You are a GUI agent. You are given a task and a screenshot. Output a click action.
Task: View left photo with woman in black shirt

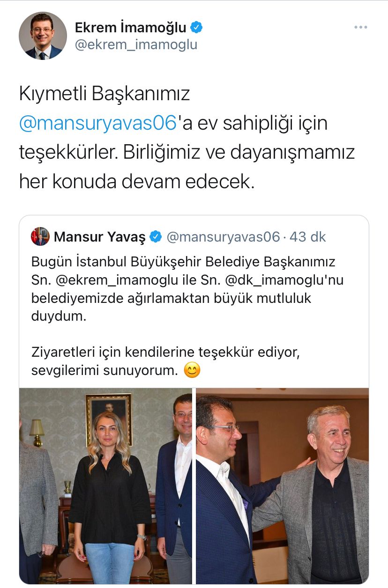(105, 485)
